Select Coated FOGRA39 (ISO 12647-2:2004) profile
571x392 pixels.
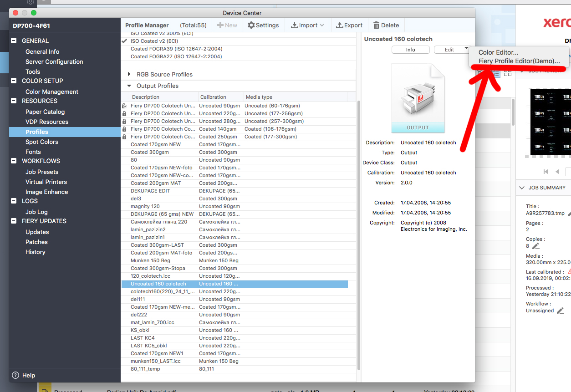(x=239, y=49)
